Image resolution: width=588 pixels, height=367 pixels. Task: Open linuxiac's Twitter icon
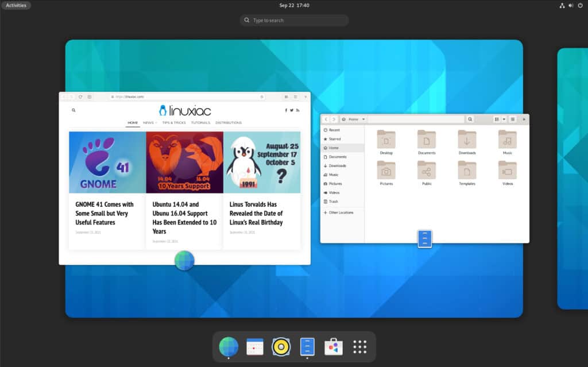coord(292,110)
